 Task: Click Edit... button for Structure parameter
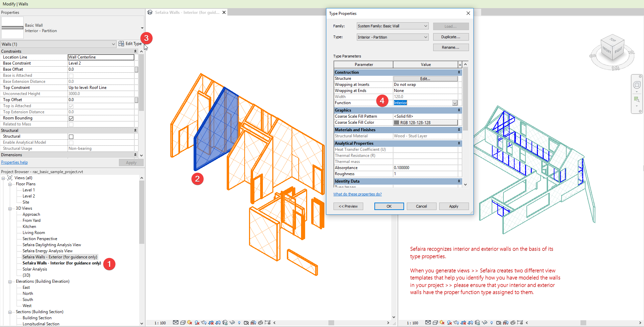(x=425, y=79)
